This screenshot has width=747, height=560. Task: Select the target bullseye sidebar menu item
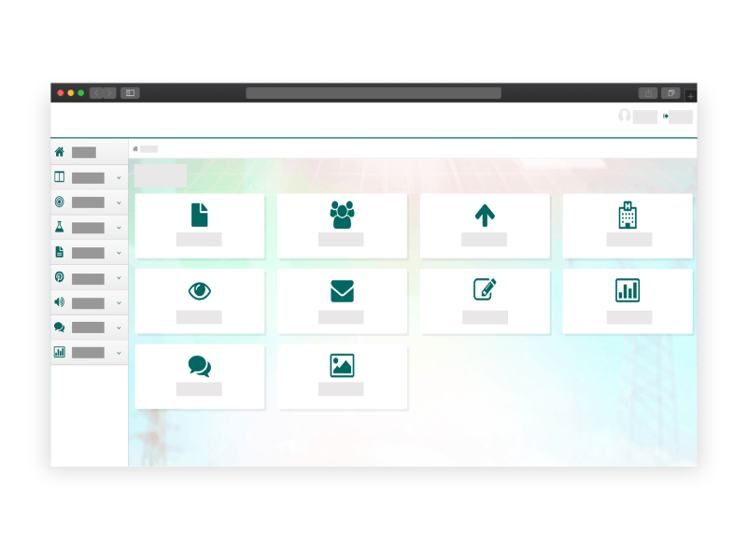88,202
